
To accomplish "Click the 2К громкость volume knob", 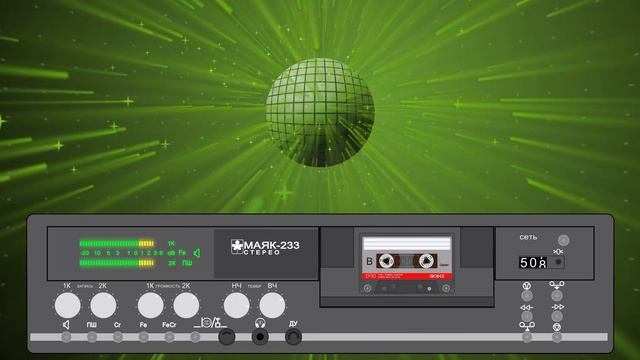I will (x=186, y=305).
